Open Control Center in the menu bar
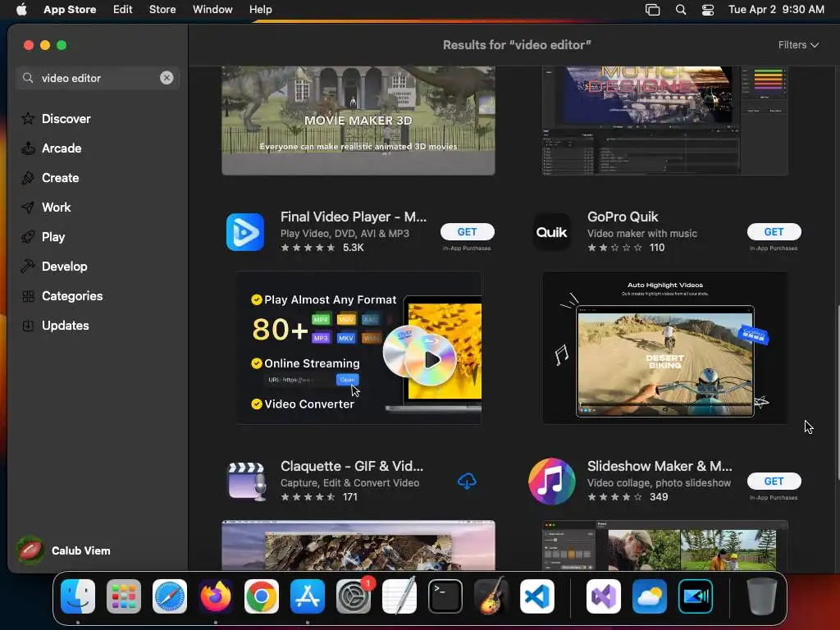This screenshot has width=840, height=630. [708, 10]
